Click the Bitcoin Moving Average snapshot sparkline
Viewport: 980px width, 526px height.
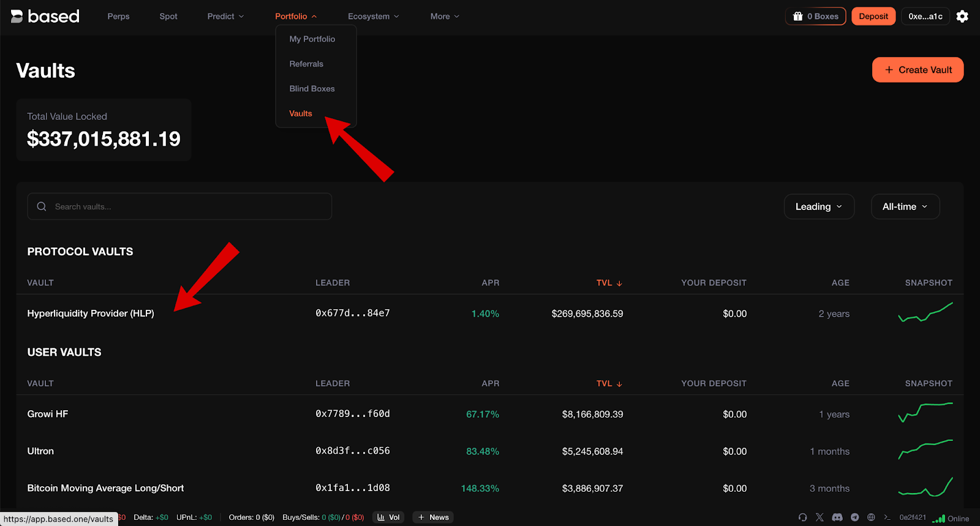[x=925, y=487]
